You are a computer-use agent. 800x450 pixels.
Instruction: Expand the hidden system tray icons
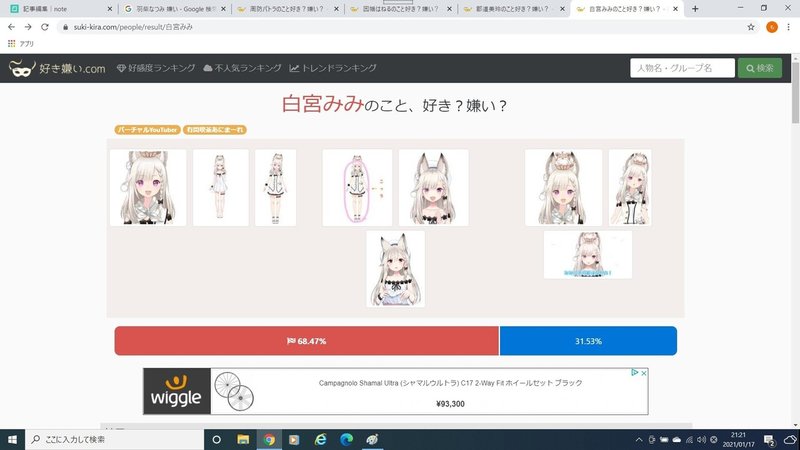click(x=639, y=440)
